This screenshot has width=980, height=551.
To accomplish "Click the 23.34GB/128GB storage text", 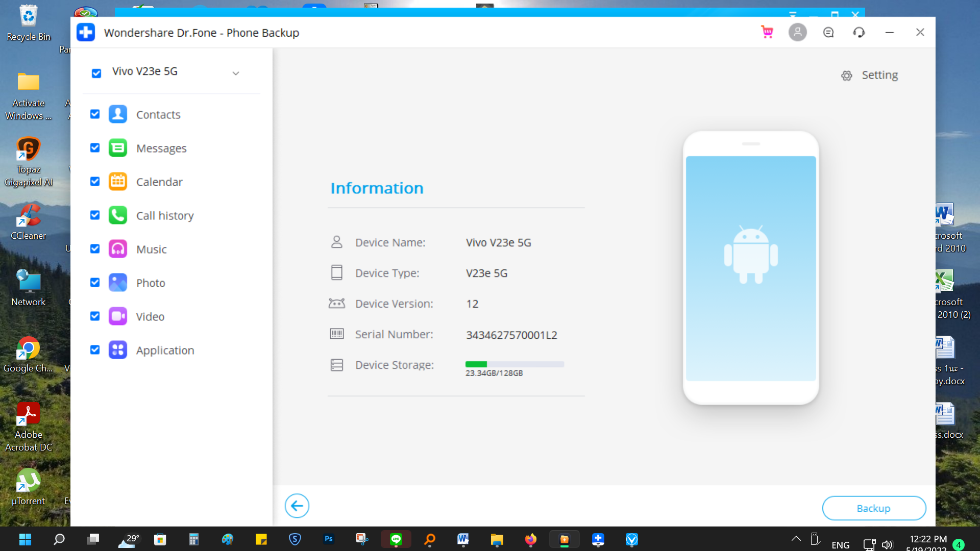I will (494, 373).
